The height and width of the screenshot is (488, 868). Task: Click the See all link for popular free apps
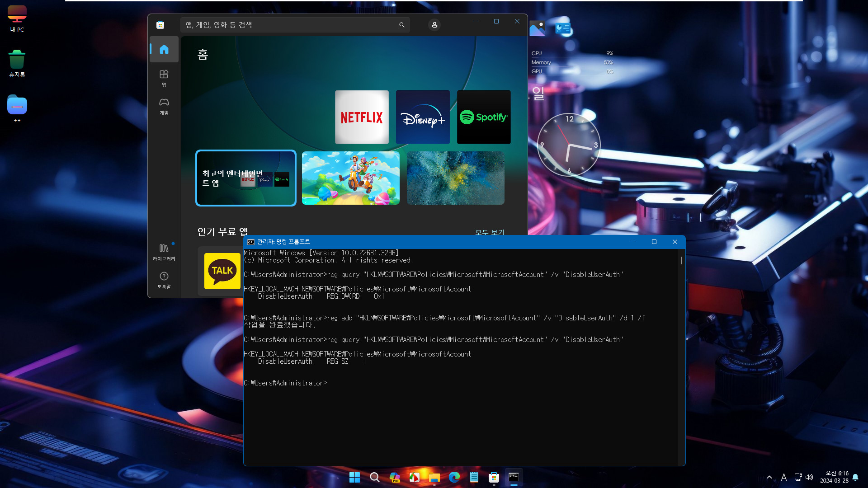coord(490,232)
